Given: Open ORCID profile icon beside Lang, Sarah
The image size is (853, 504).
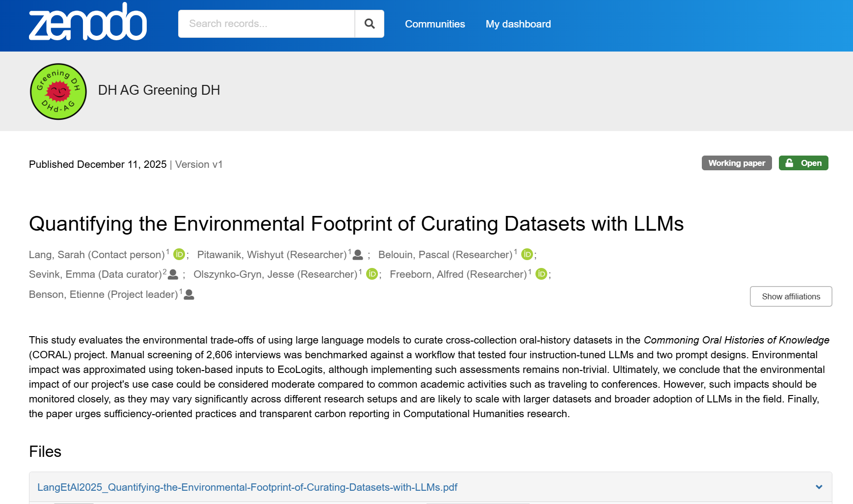Looking at the screenshot, I should 179,254.
